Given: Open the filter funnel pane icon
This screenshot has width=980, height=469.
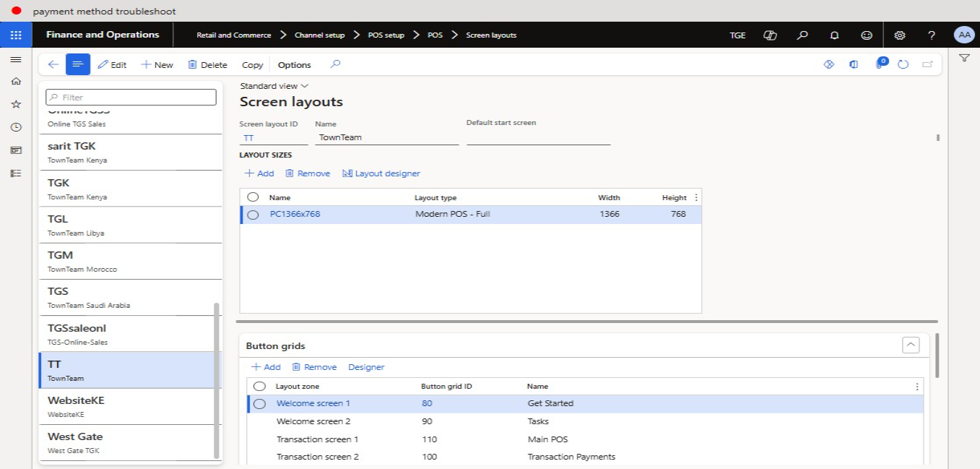Looking at the screenshot, I should (964, 58).
